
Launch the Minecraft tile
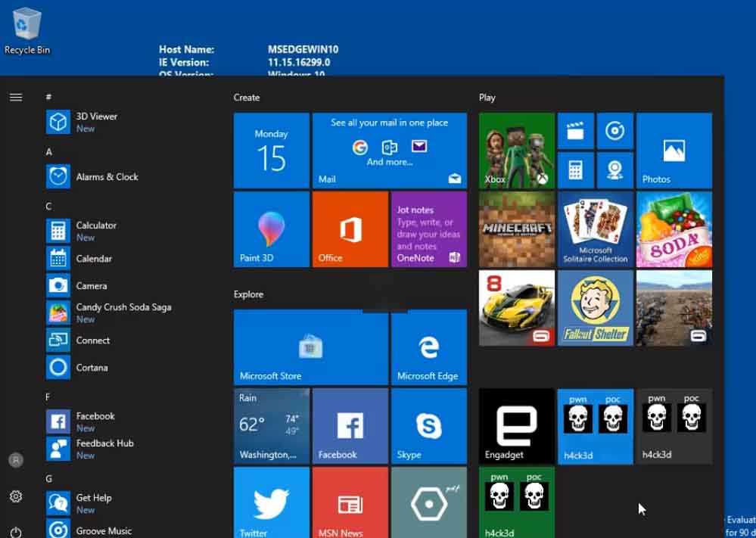point(517,229)
